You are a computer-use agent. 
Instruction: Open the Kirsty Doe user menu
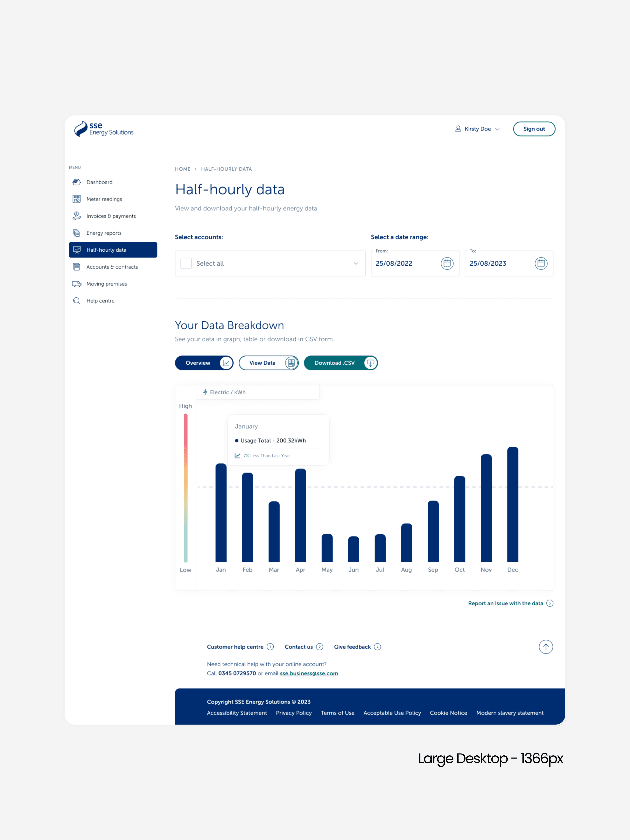coord(477,129)
